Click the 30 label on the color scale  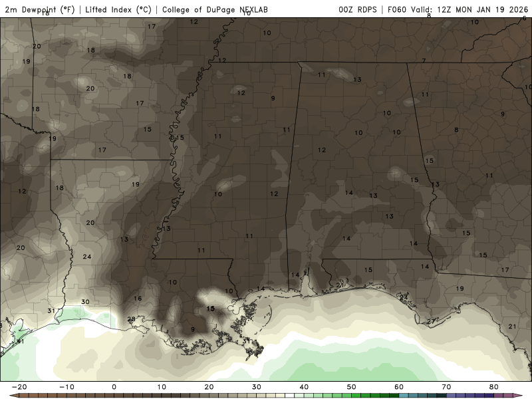[257, 387]
